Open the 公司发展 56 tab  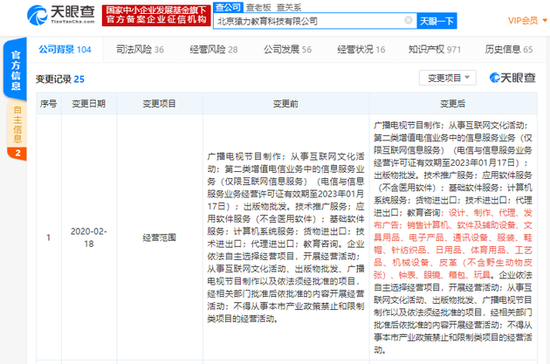point(288,49)
